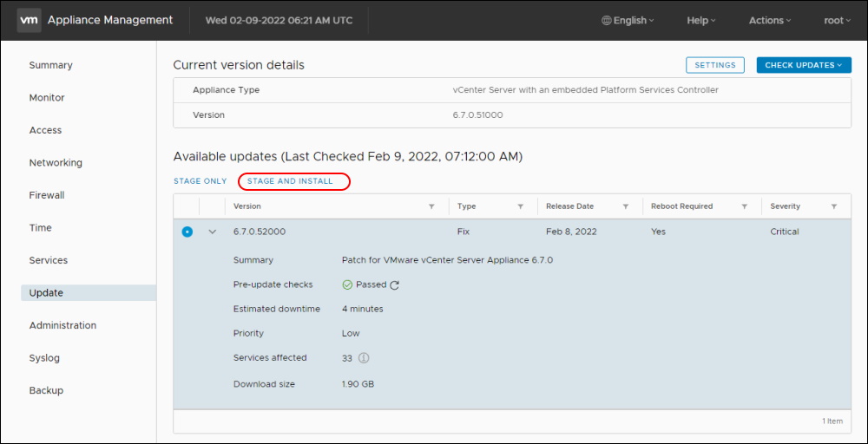868x444 pixels.
Task: Open the Check Updates dropdown button
Action: (804, 65)
